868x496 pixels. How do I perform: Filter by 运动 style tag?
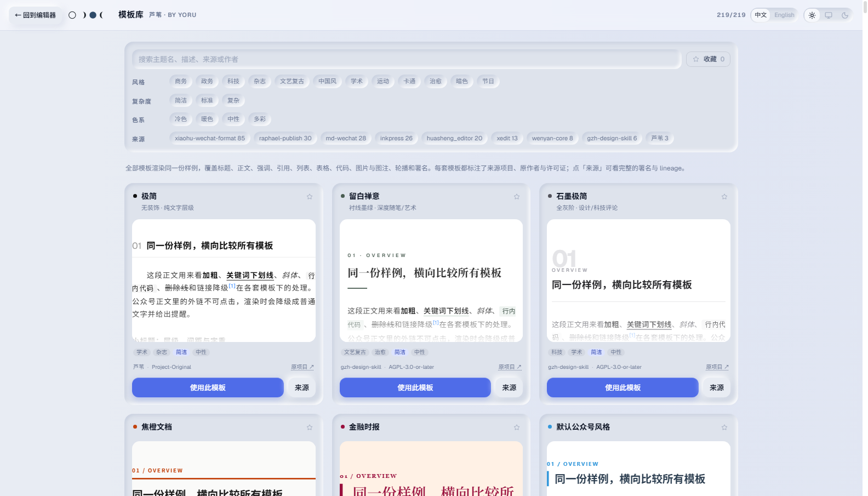tap(383, 81)
